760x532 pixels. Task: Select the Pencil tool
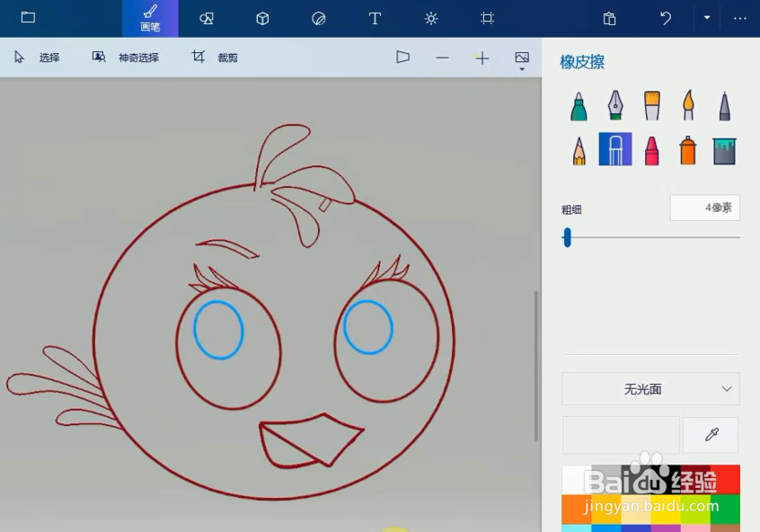pyautogui.click(x=579, y=150)
